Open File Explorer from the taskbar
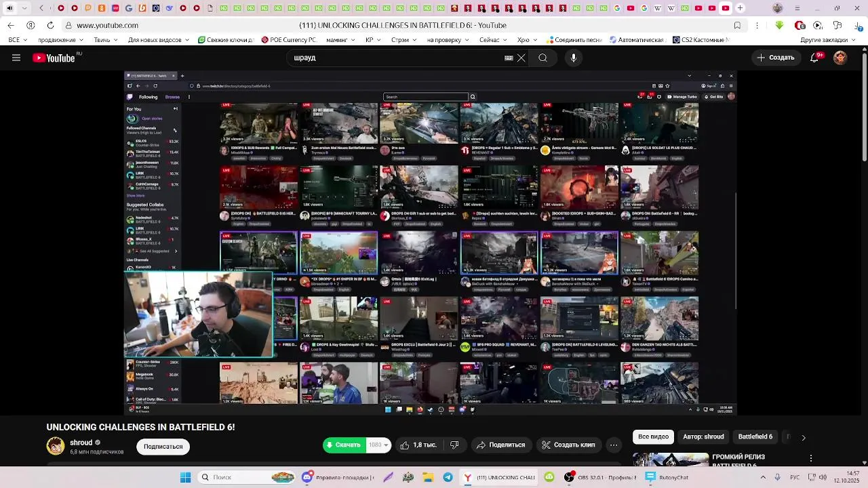The image size is (868, 488). (x=428, y=477)
